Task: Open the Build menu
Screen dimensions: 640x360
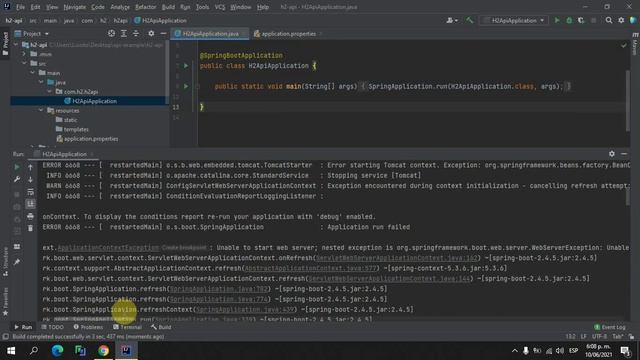Action: click(x=168, y=7)
